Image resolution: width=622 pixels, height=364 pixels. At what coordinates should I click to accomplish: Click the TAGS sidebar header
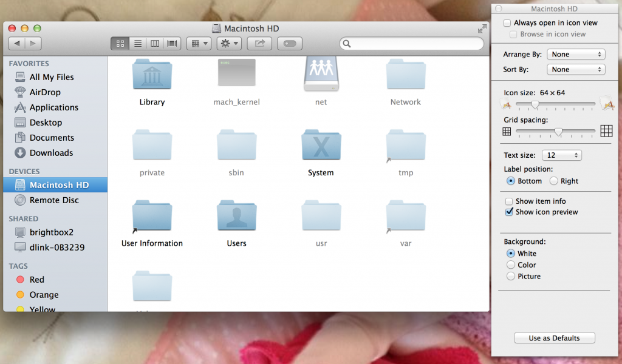point(18,266)
